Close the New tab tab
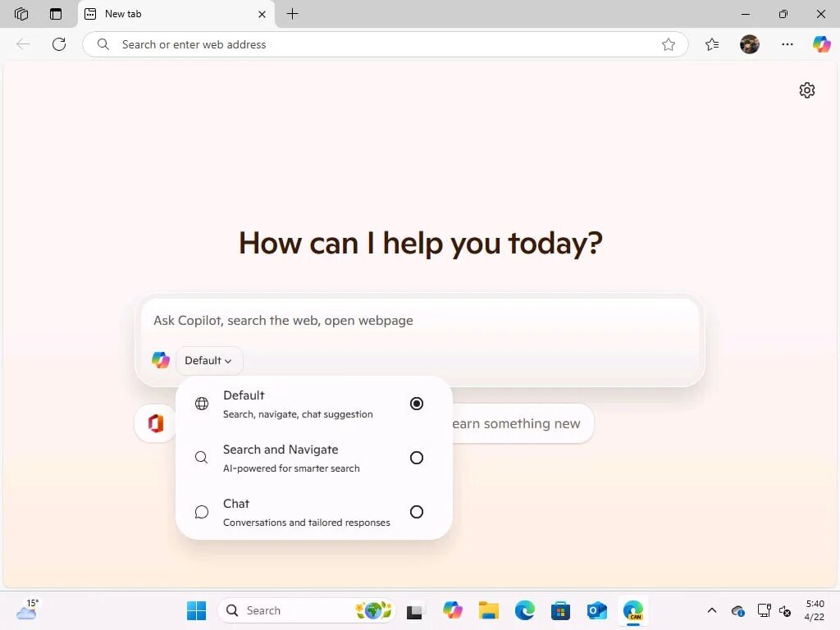This screenshot has width=840, height=630. pyautogui.click(x=262, y=15)
